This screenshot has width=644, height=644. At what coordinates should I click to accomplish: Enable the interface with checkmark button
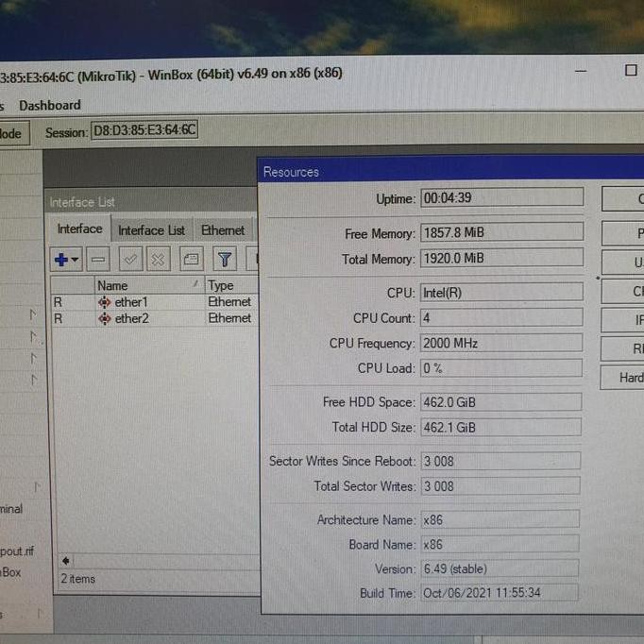pos(130,259)
